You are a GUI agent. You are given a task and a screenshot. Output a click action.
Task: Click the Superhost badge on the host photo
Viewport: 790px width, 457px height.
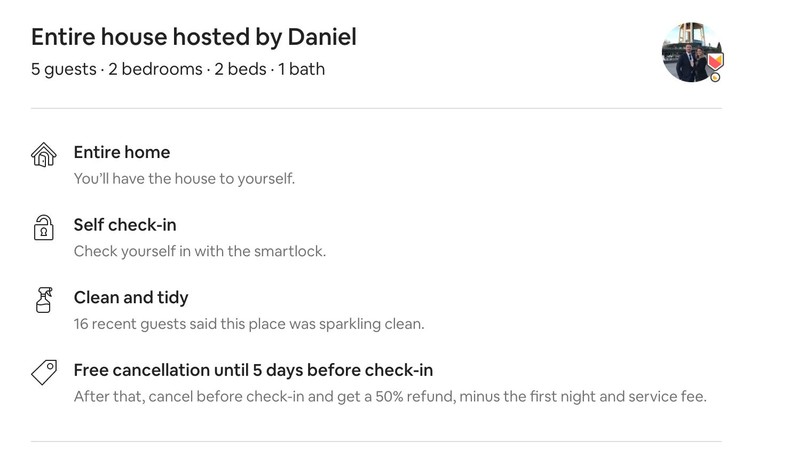[714, 64]
